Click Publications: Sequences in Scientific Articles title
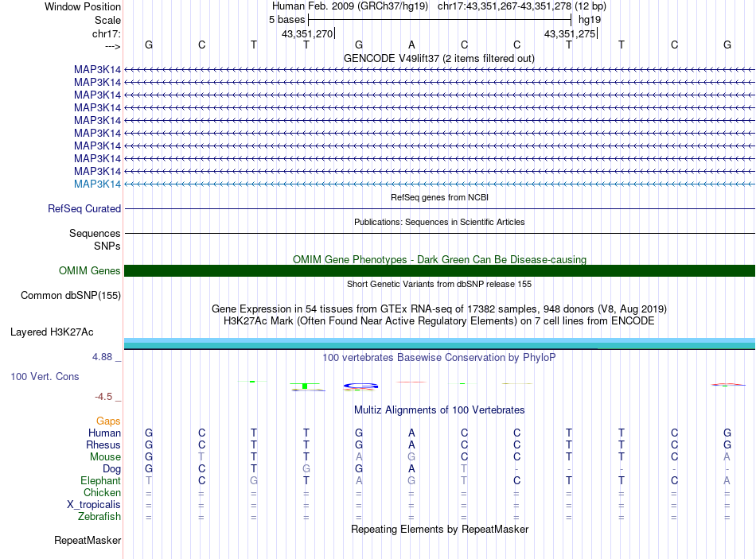Viewport: 756px width, 559px height. tap(439, 222)
